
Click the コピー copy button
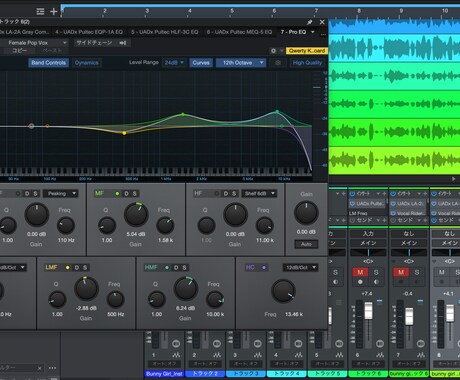click(x=19, y=51)
